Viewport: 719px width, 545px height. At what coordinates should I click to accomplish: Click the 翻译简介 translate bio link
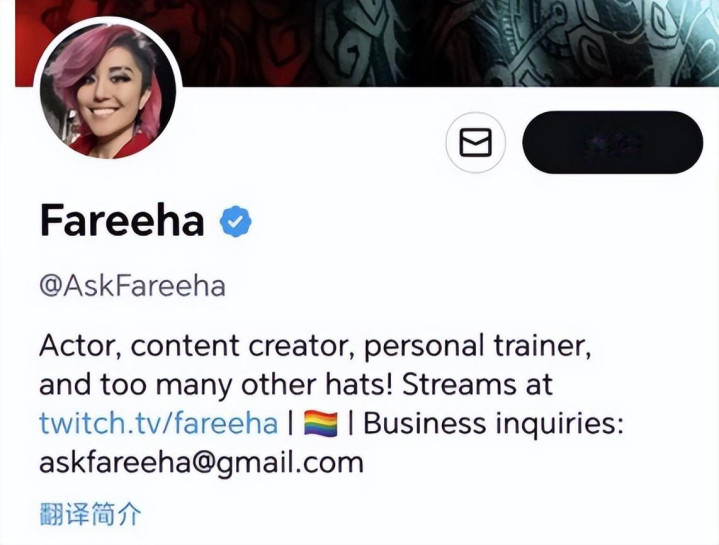(90, 513)
